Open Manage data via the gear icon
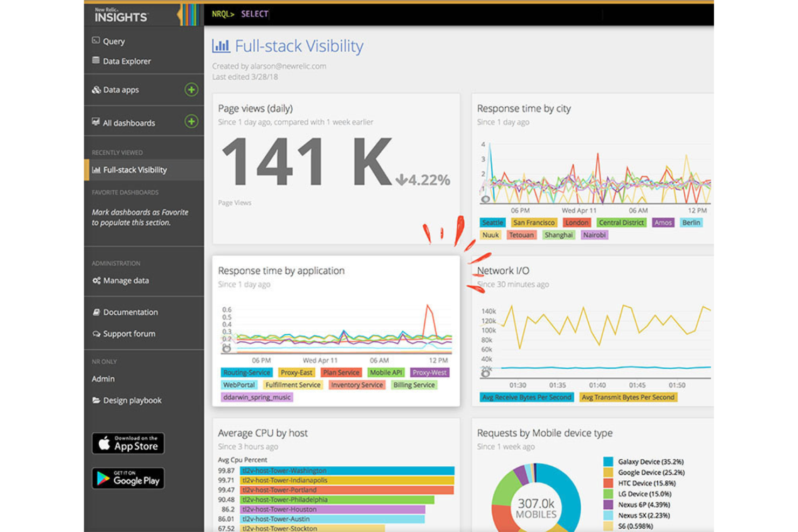 tap(97, 280)
